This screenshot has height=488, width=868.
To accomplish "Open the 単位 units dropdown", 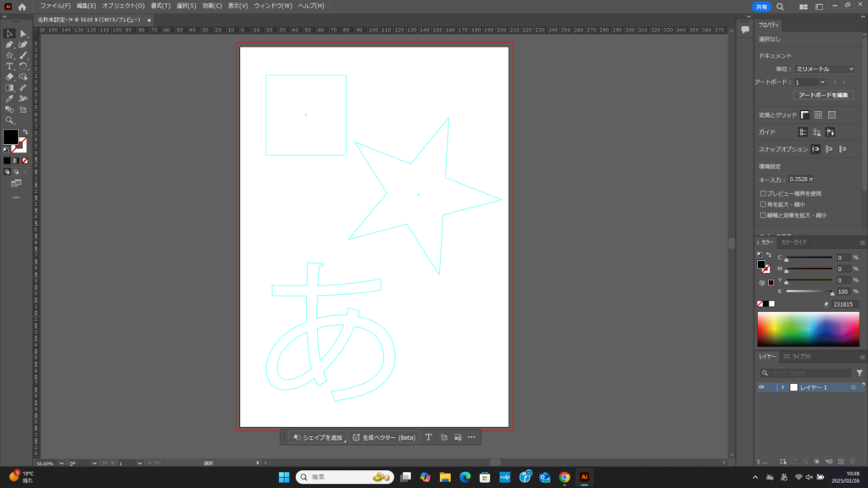I will point(824,69).
